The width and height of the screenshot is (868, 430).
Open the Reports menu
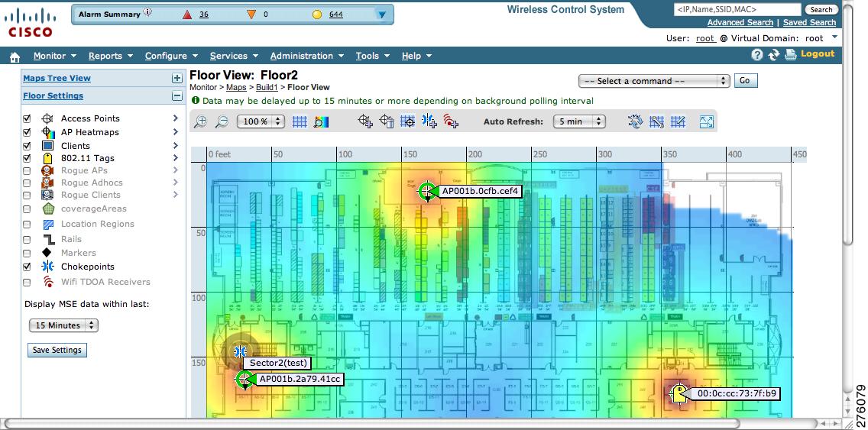point(111,56)
